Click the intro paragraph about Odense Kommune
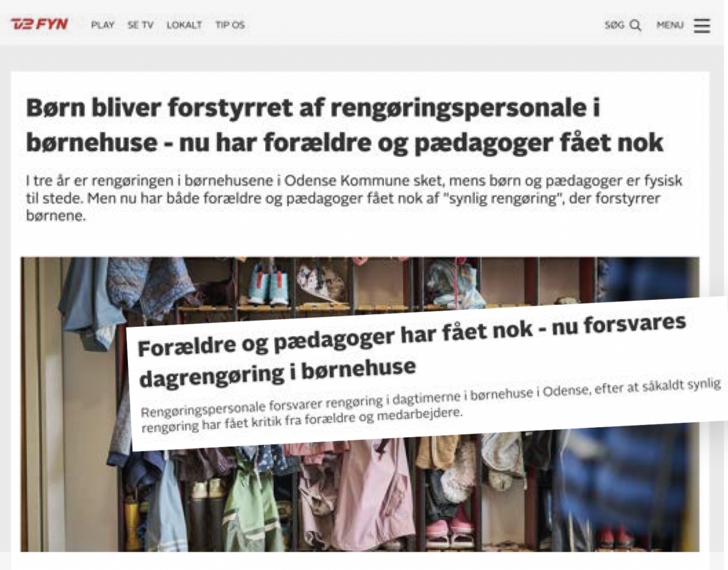728x570 pixels. tap(354, 198)
